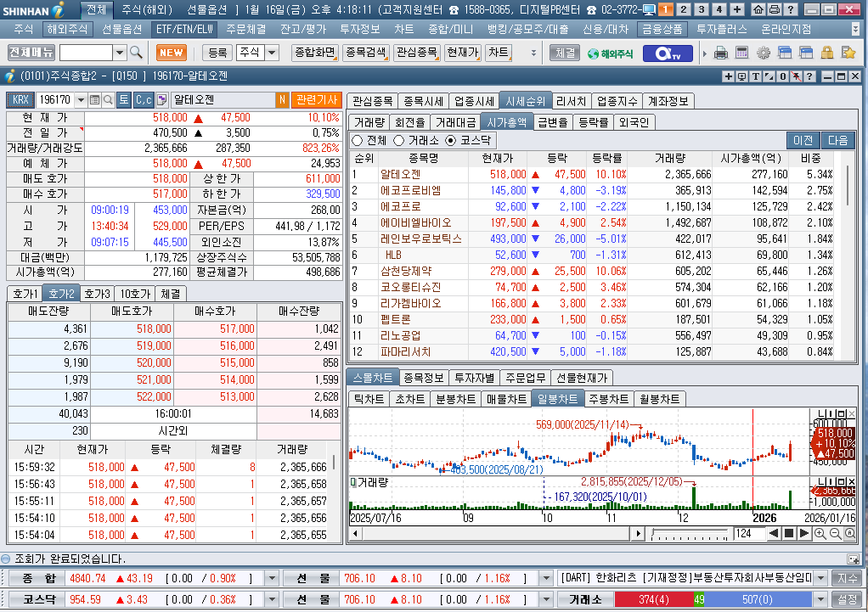
Task: Click the globe 해외주식 icon
Action: [610, 53]
